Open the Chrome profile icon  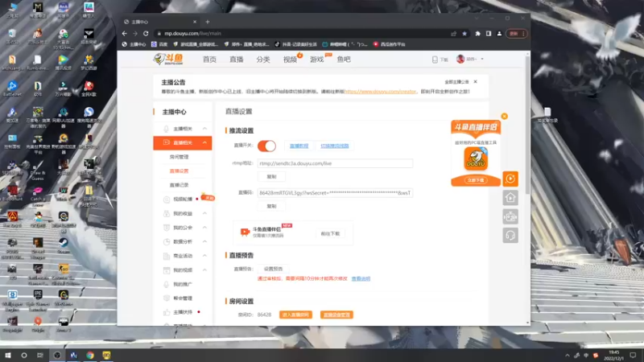(x=499, y=34)
